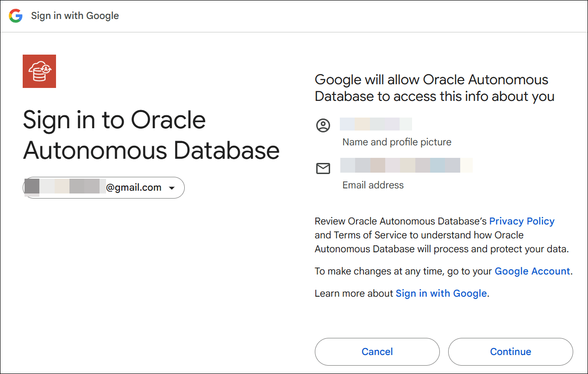Open the Google Account link

(532, 271)
